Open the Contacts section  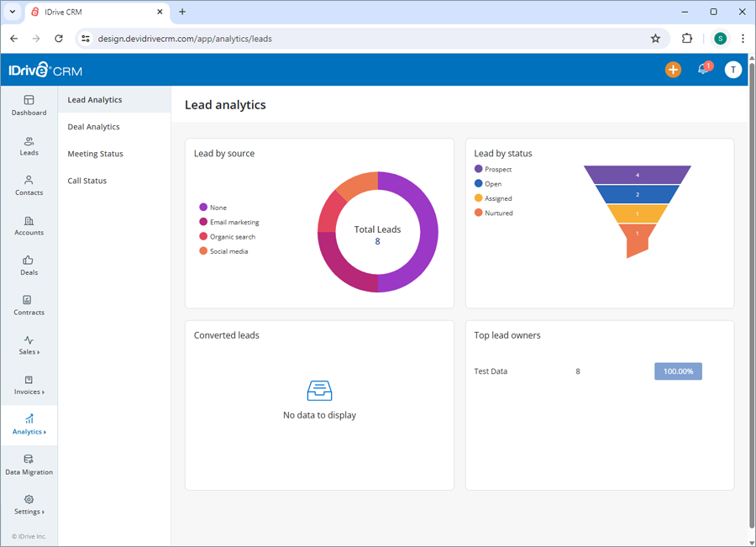29,187
